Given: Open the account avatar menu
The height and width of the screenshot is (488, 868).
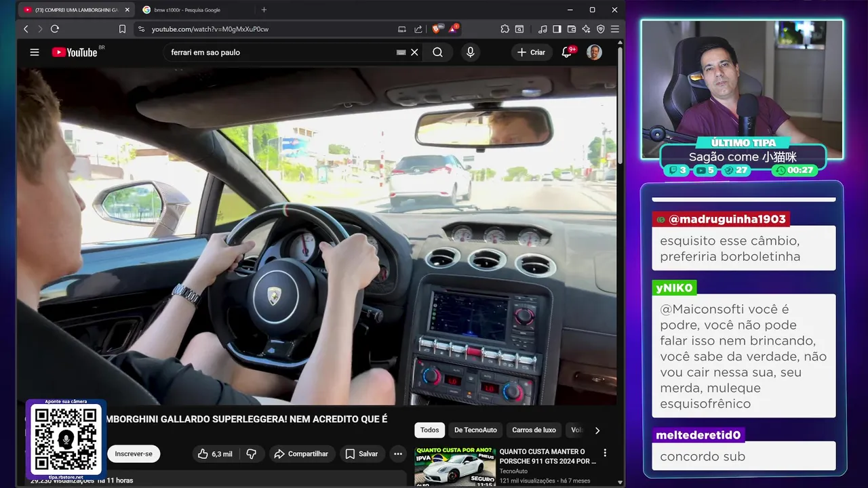Looking at the screenshot, I should (x=594, y=52).
